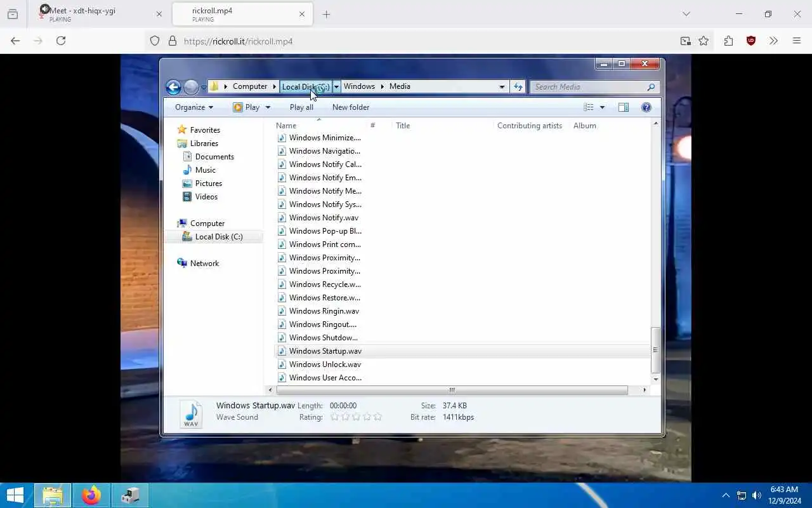Reload the current page
Screen dimensions: 812x508
click(61, 41)
